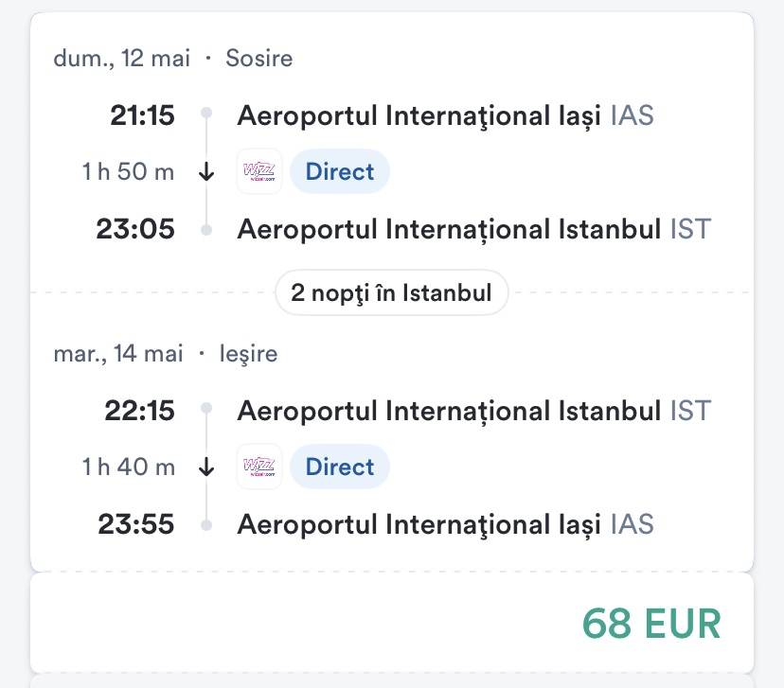
Task: Click Istanbul airport at the 22:15 departure
Action: (473, 411)
